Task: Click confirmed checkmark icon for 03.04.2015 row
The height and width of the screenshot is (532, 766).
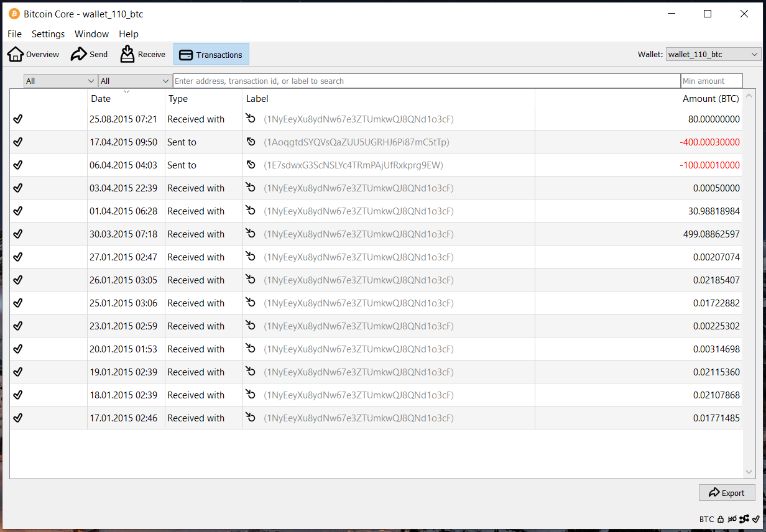Action: pyautogui.click(x=18, y=188)
